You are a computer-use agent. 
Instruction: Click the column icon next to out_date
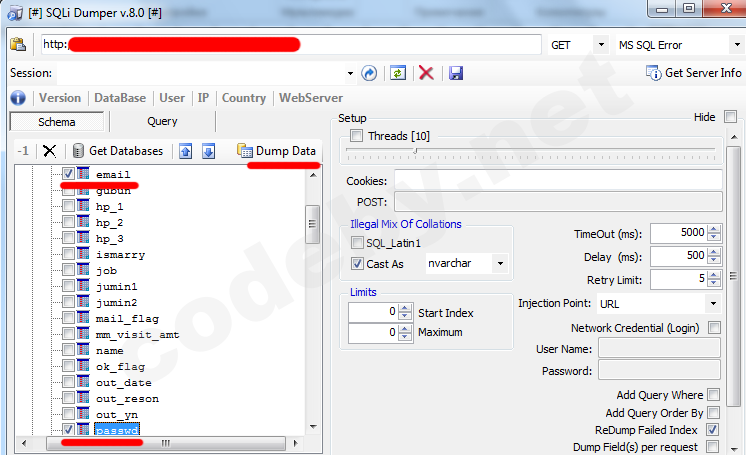[83, 382]
